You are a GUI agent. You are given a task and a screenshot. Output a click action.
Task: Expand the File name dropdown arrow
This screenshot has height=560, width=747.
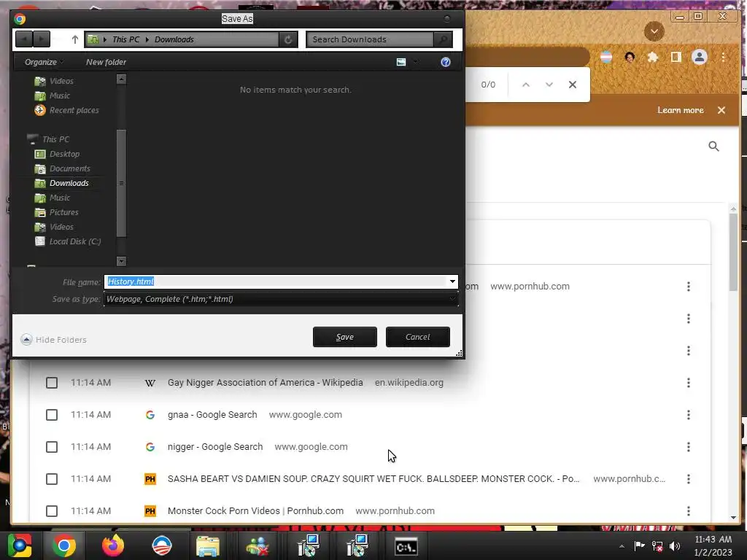[452, 281]
